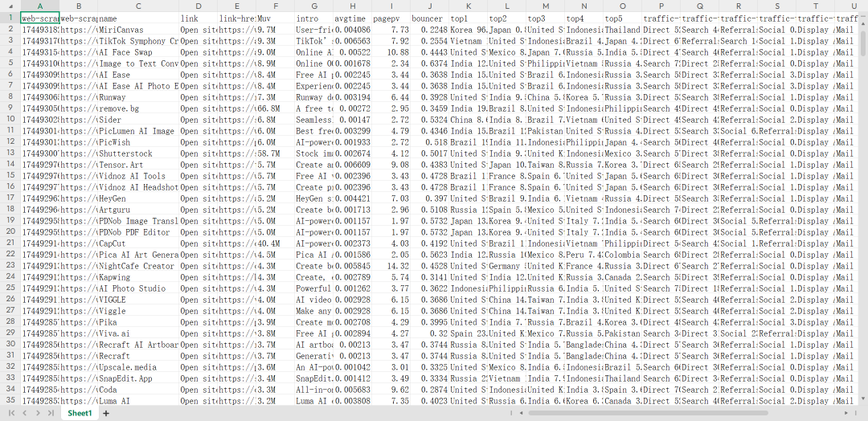The height and width of the screenshot is (421, 868).
Task: Select the remove.bg name cell
Action: pos(138,108)
